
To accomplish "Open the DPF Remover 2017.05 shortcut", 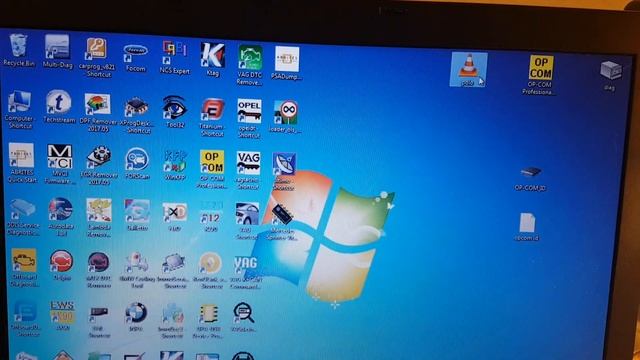I will 97,104.
